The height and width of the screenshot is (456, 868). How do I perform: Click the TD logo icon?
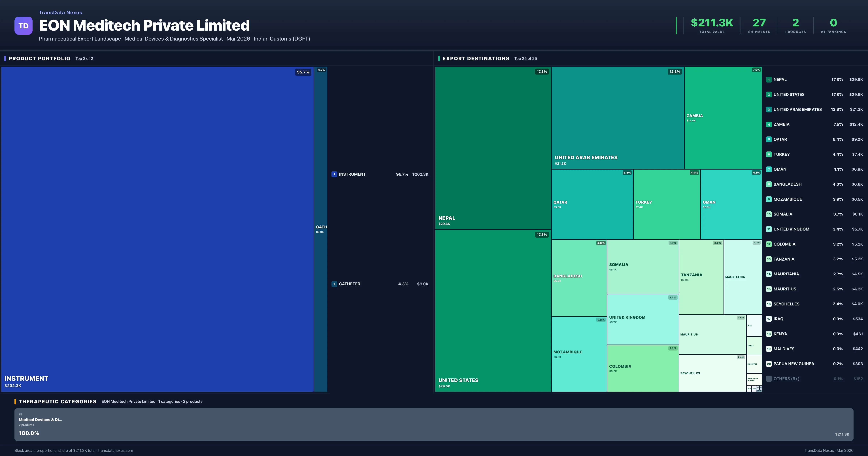(x=23, y=26)
